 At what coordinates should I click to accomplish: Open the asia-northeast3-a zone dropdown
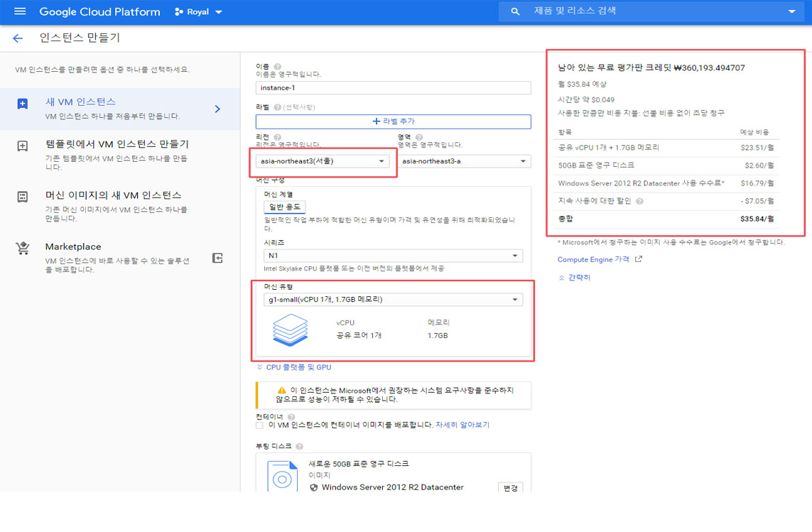[x=464, y=161]
